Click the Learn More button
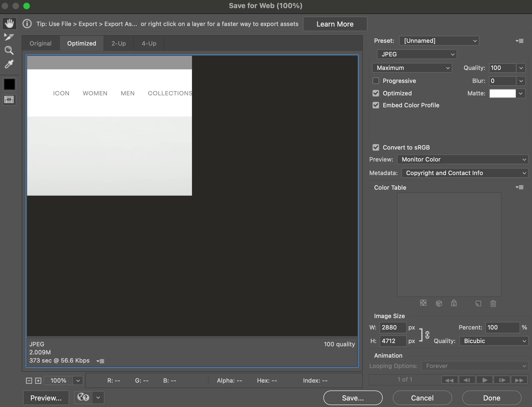Screen dimensions: 532x407 pyautogui.click(x=335, y=24)
